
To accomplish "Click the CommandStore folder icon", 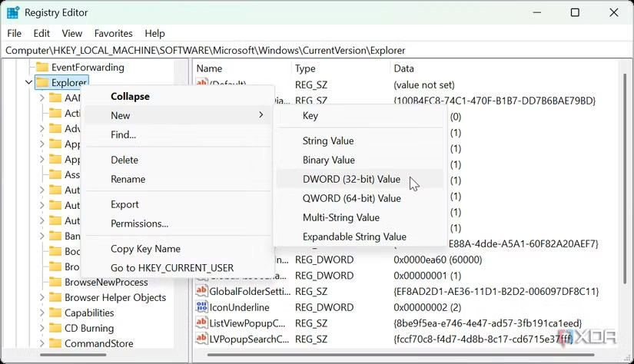I will coord(55,343).
